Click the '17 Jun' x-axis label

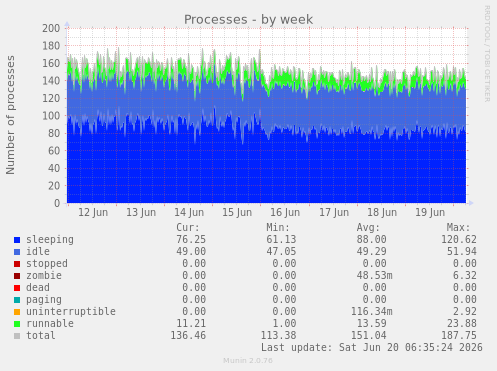[334, 212]
